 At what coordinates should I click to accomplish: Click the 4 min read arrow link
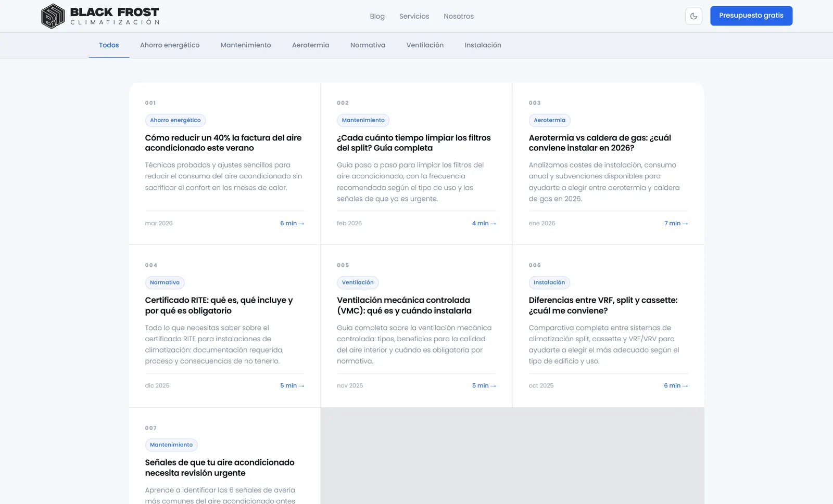(x=484, y=223)
